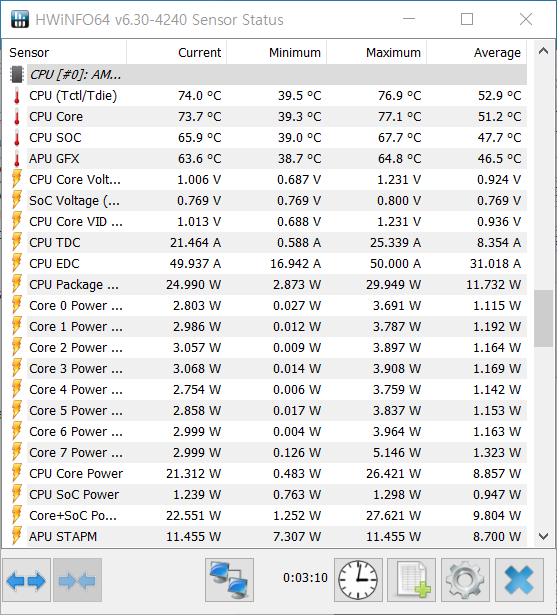Select the APU STAPM row label
The image size is (557, 615).
click(x=63, y=536)
